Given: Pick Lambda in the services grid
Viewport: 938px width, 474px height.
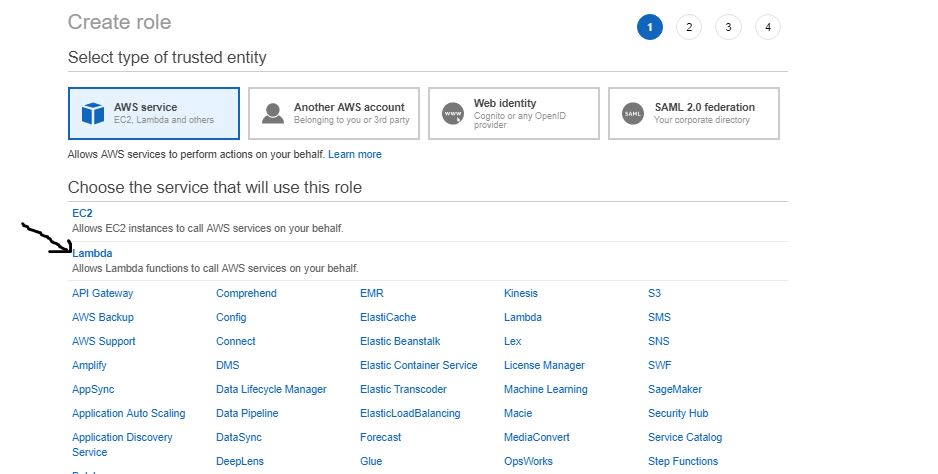Looking at the screenshot, I should [x=523, y=317].
